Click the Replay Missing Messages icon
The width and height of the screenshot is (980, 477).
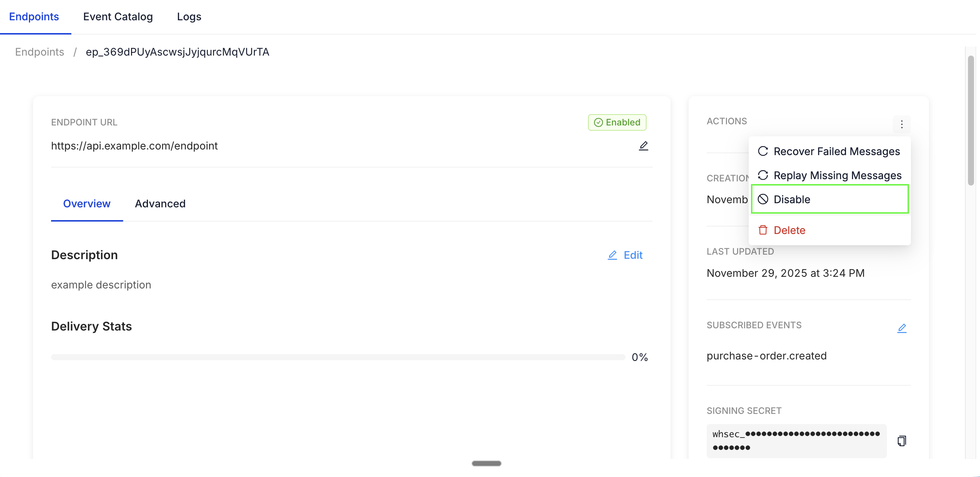point(763,175)
